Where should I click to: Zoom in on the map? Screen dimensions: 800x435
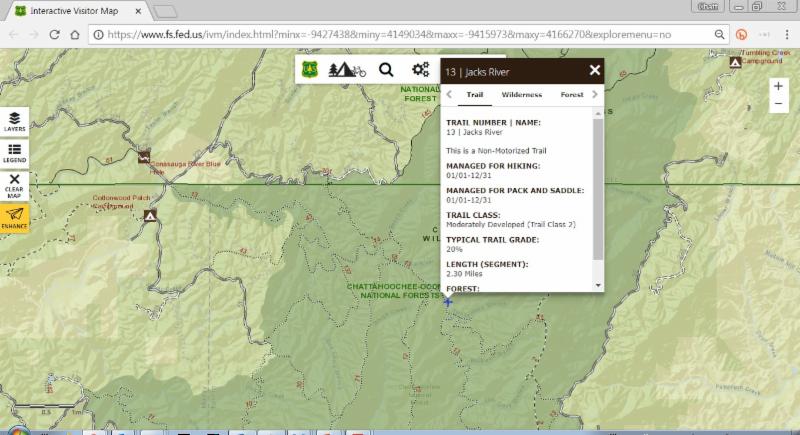click(778, 86)
